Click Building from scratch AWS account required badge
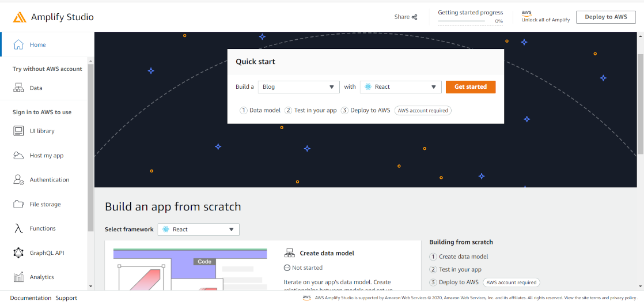Screen dimensions: 644x305 coord(512,283)
